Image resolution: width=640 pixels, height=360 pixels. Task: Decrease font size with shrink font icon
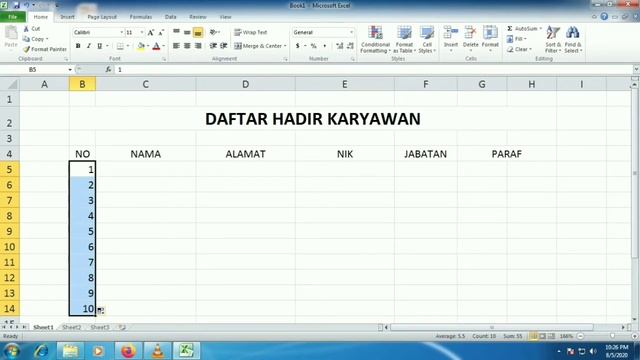(x=161, y=32)
